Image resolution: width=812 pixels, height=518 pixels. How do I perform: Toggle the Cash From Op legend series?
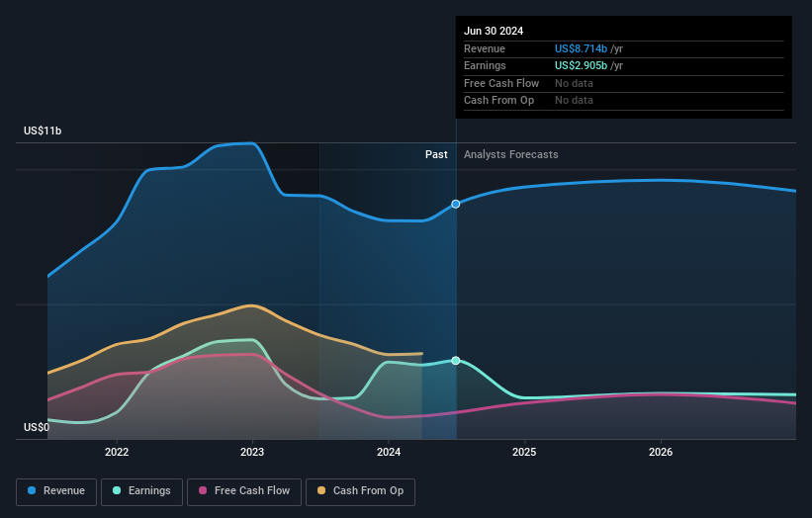pos(360,491)
